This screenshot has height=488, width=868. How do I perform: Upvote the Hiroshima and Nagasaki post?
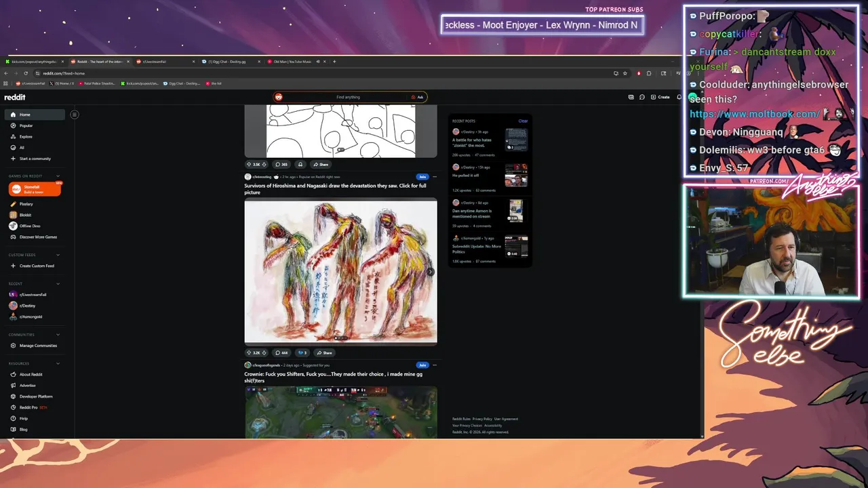[249, 352]
